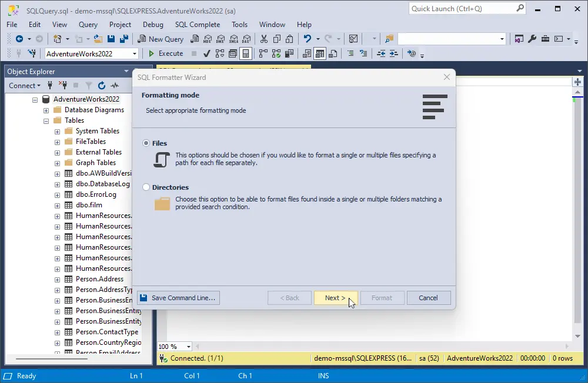
Task: Refresh the Object Explorer tree
Action: coord(101,85)
